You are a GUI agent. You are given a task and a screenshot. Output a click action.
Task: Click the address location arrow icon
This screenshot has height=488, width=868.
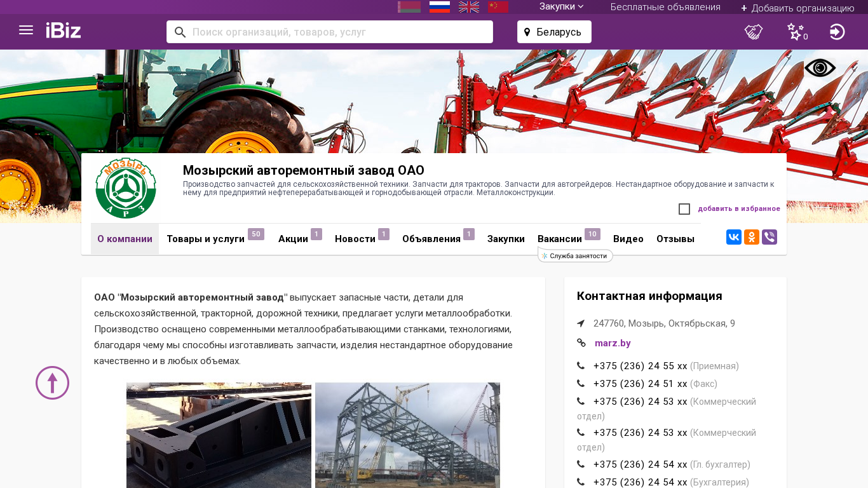(x=581, y=323)
